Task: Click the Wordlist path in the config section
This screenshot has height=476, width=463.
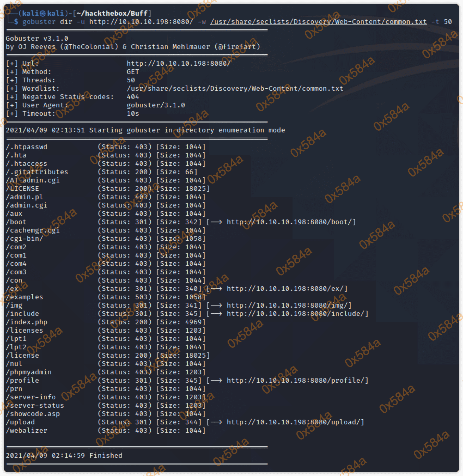Action: click(235, 88)
